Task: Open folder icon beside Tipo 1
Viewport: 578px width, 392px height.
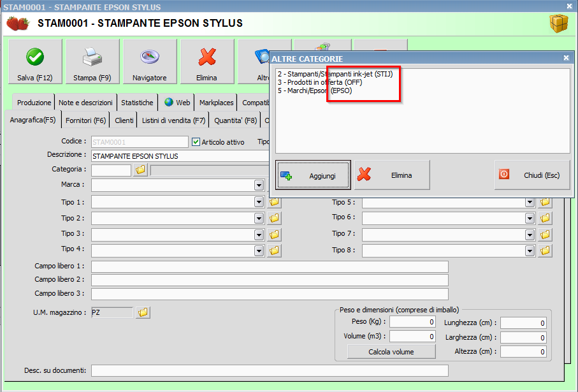Action: point(274,202)
